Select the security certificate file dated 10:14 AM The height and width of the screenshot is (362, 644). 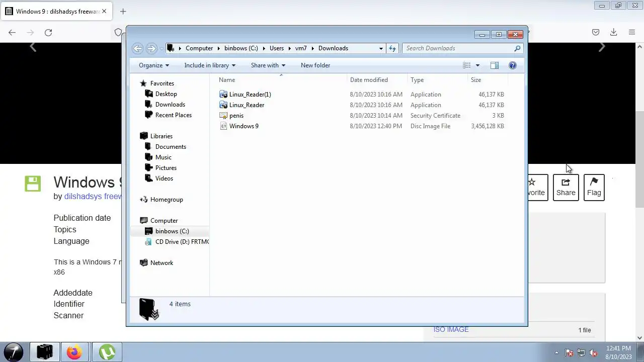click(236, 116)
